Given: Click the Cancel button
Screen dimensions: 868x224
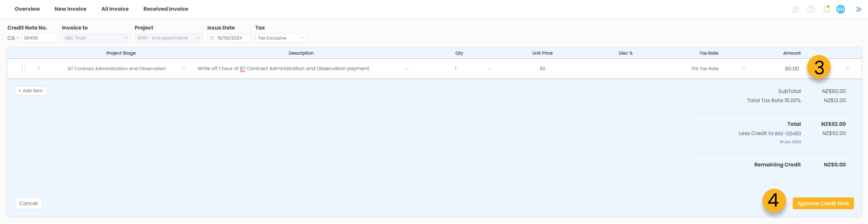Looking at the screenshot, I should point(28,203).
